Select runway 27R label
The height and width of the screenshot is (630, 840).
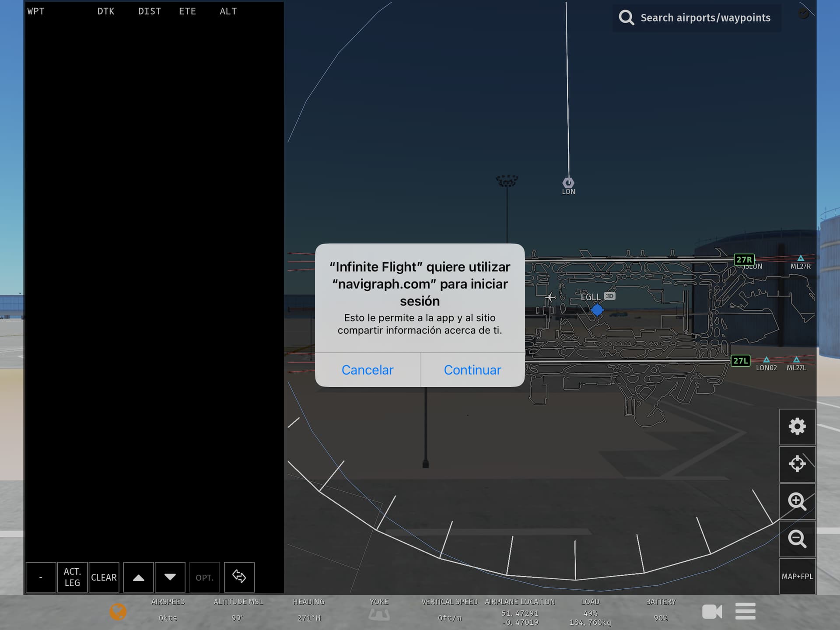[744, 259]
